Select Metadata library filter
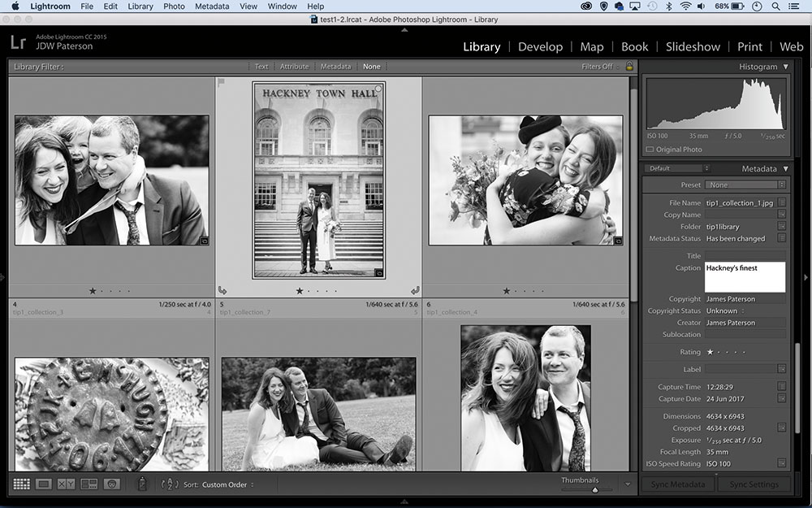This screenshot has height=508, width=812. pos(335,67)
